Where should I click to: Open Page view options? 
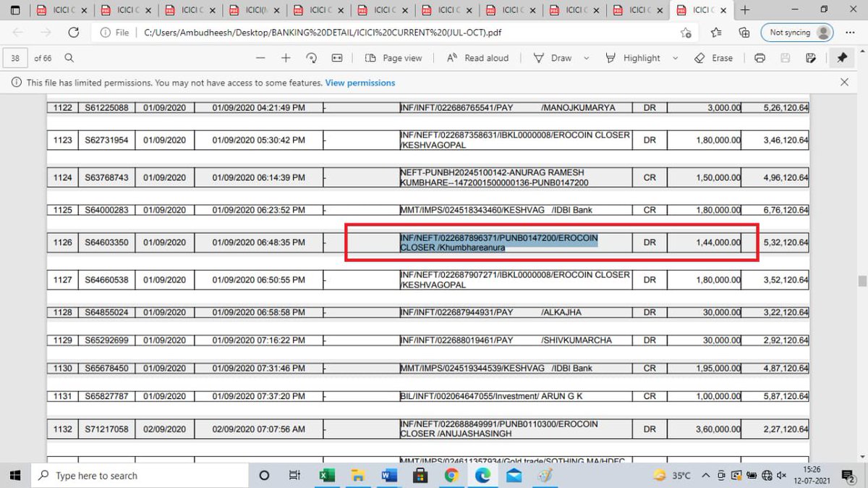click(393, 58)
